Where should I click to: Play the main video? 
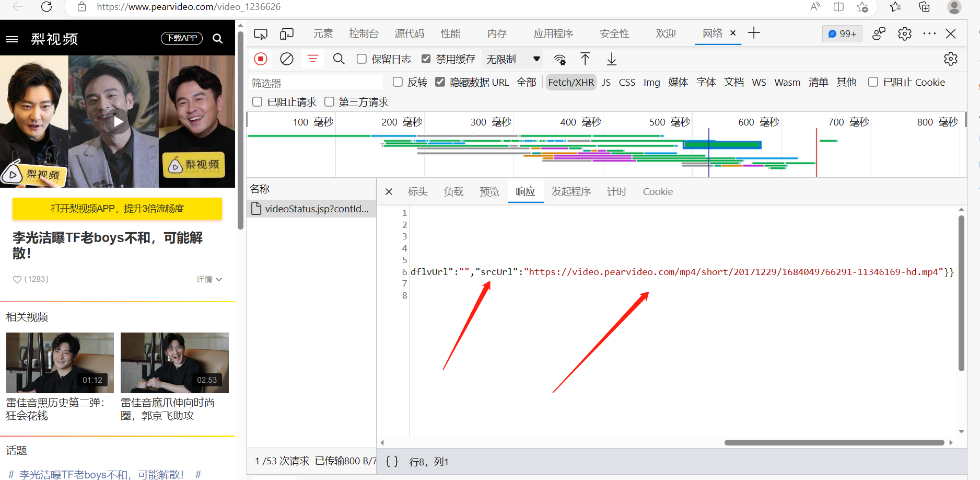pos(119,122)
